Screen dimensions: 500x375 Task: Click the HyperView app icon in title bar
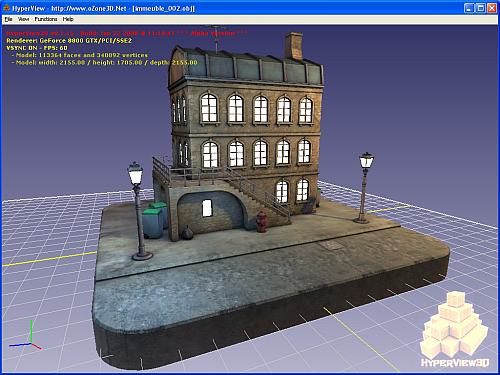coord(6,8)
